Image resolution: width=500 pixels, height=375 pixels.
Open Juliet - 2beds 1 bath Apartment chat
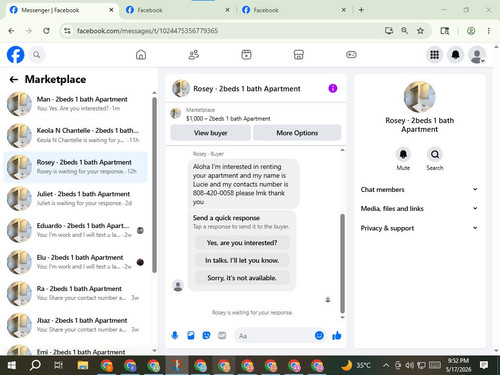click(76, 199)
